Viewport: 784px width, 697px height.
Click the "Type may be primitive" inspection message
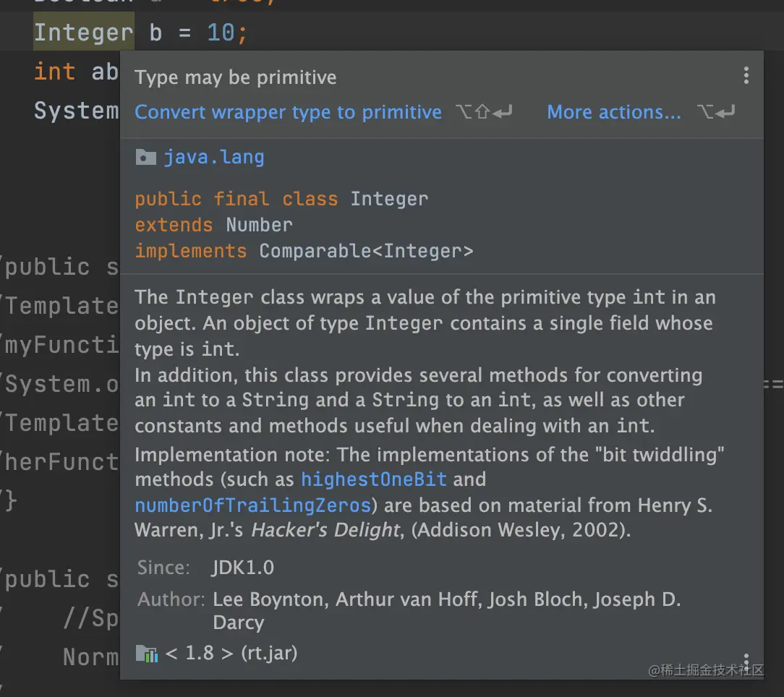coord(235,77)
